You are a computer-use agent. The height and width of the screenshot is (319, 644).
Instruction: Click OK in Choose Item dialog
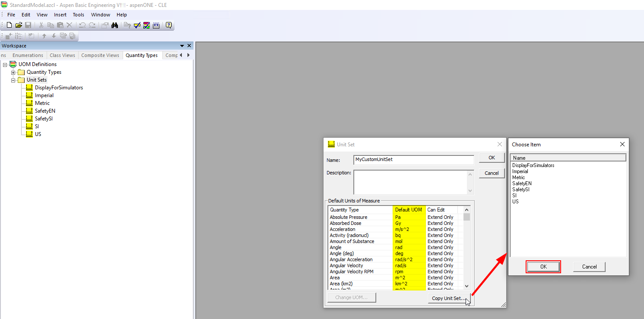(x=543, y=267)
